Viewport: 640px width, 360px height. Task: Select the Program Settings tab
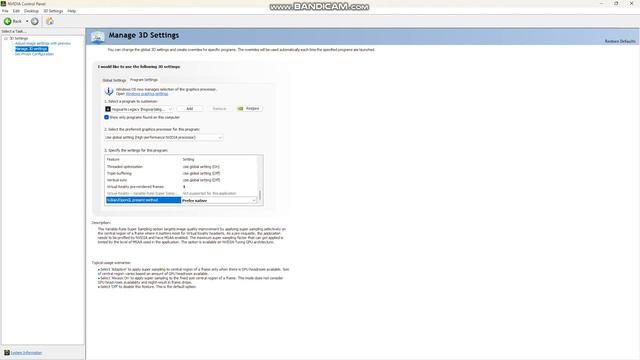click(x=144, y=80)
